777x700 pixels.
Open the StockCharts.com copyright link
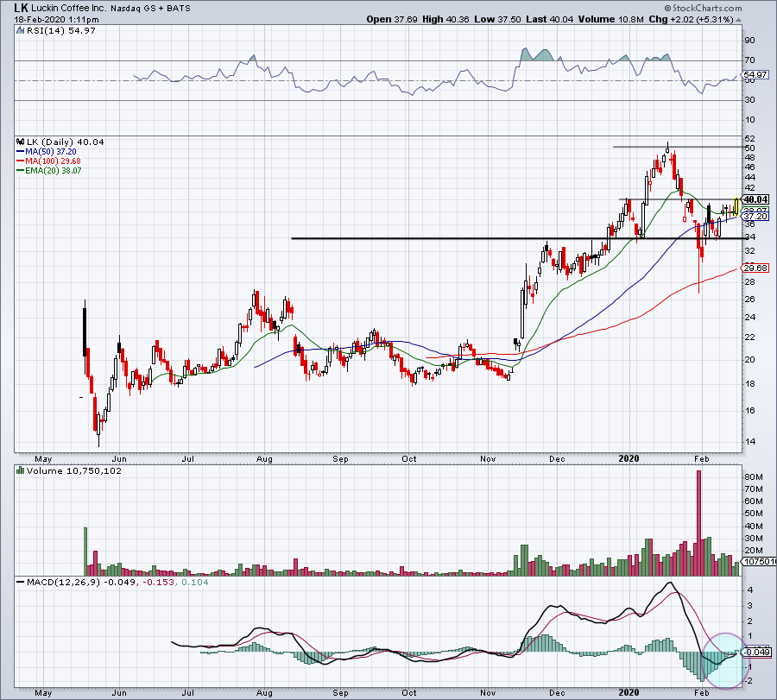click(x=703, y=8)
